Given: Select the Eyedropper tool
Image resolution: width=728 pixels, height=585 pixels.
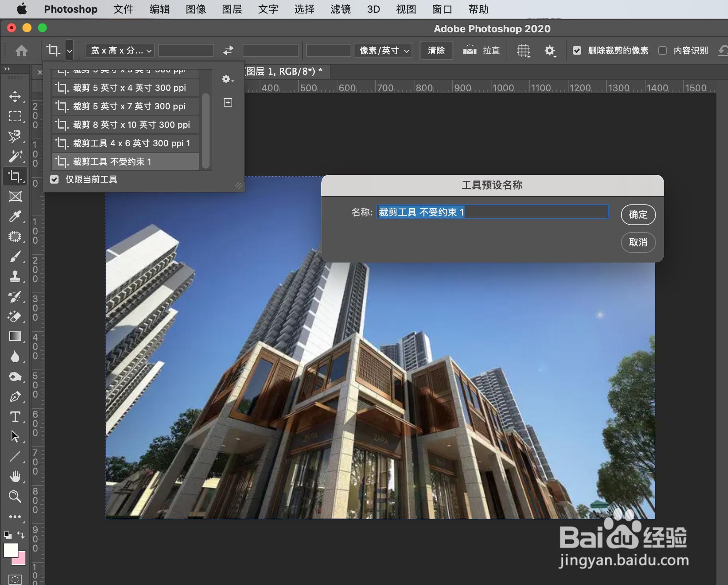Looking at the screenshot, I should [15, 216].
